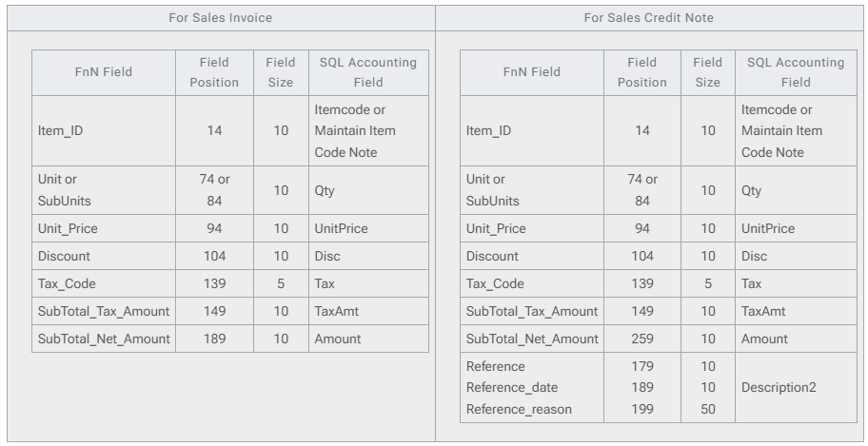Screen dimensions: 868x446
Task: Select the For Sales Credit Note header
Action: tap(650, 18)
